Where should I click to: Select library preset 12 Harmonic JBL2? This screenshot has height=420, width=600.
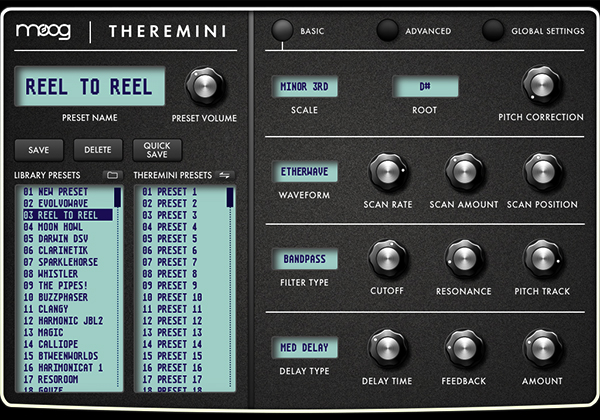(68, 321)
